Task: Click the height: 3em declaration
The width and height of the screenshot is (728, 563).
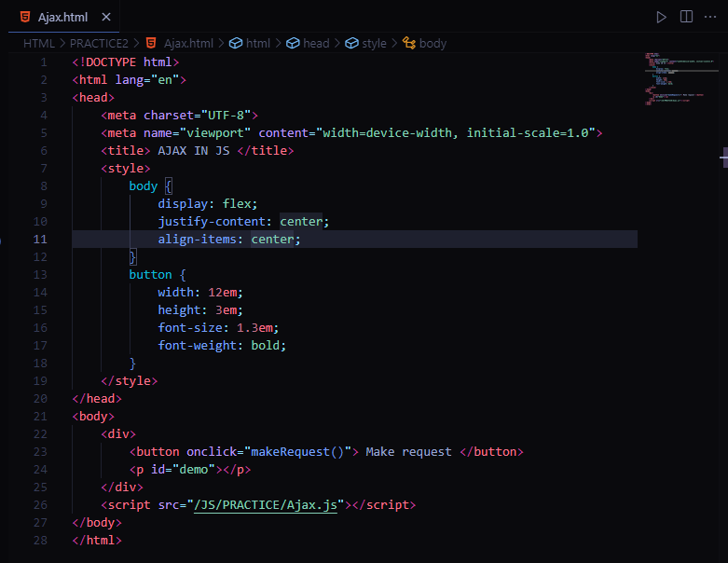Action: tap(200, 310)
